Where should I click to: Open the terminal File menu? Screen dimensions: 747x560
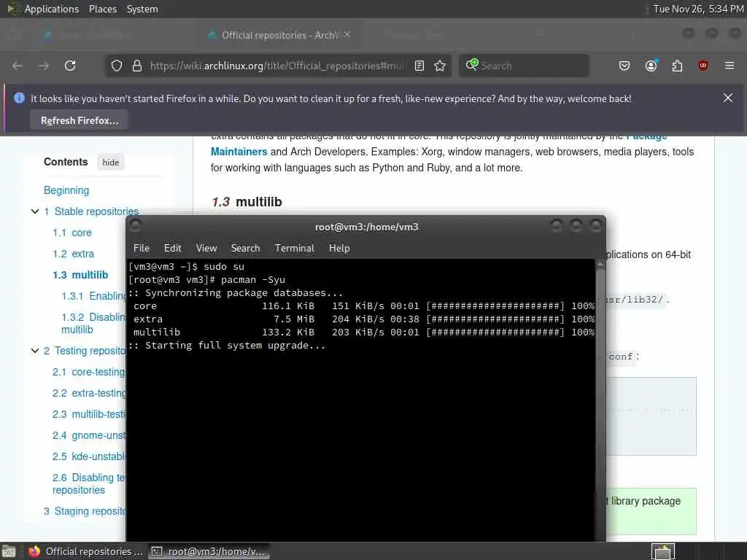pos(142,248)
